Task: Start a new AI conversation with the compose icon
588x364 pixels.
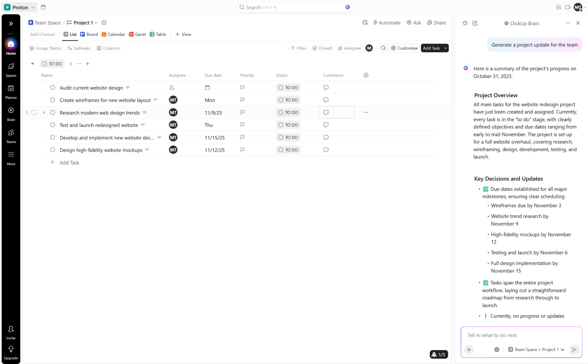Action: (475, 23)
